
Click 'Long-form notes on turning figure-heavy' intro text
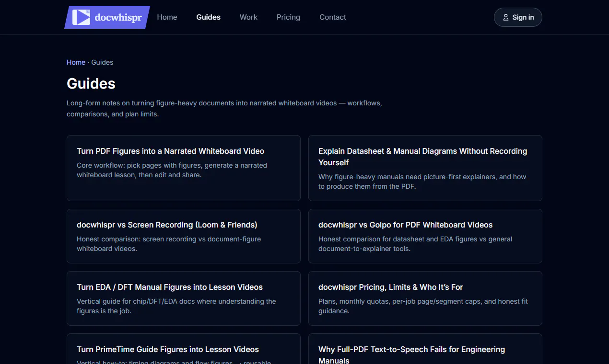[224, 109]
